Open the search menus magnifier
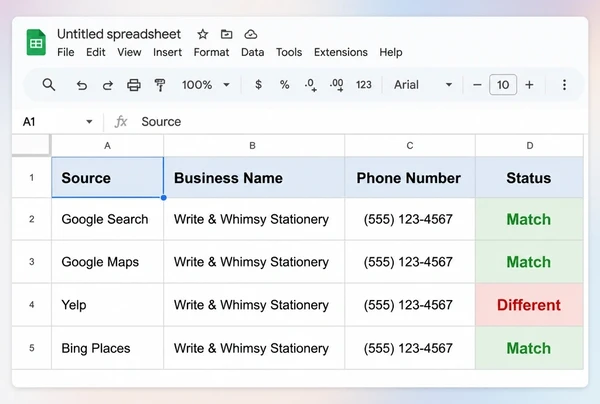This screenshot has height=404, width=600. (x=49, y=85)
